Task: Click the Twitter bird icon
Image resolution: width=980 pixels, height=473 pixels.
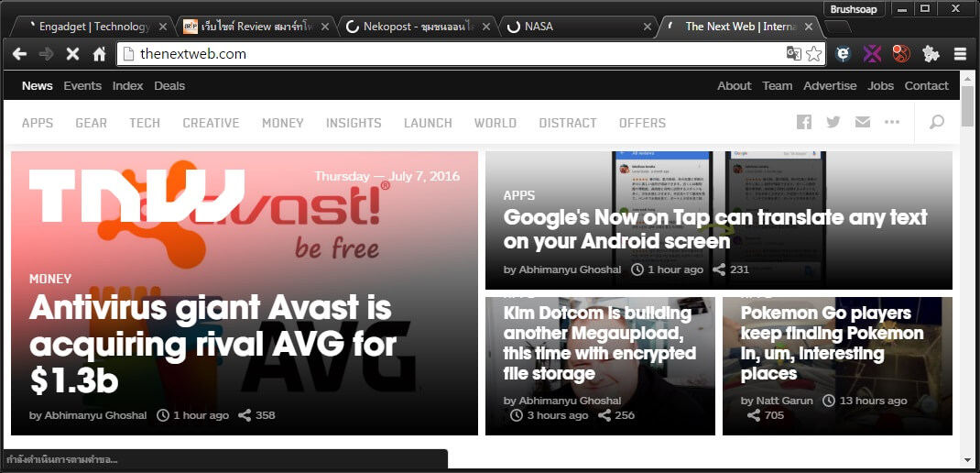Action: point(833,123)
